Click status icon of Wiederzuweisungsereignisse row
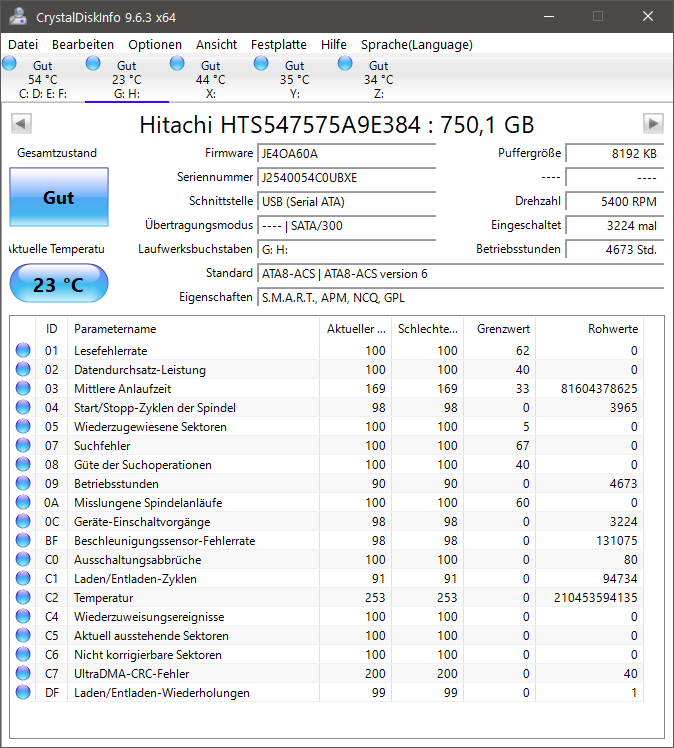 [x=23, y=616]
